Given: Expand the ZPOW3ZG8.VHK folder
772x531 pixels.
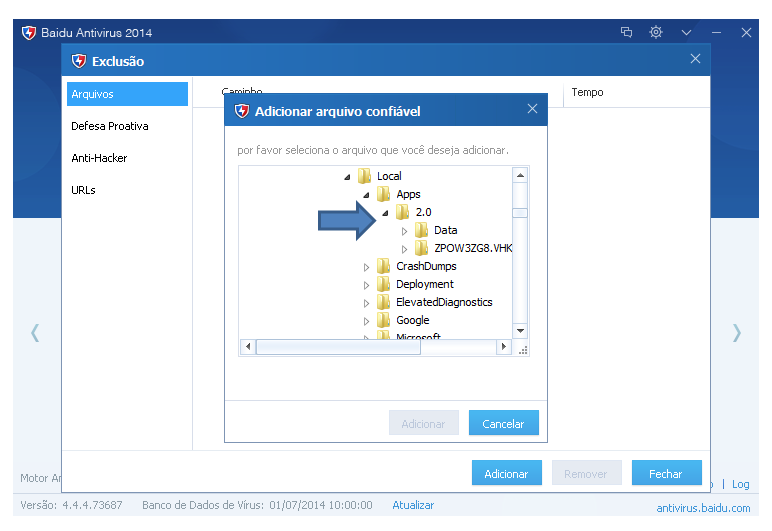Looking at the screenshot, I should [404, 249].
